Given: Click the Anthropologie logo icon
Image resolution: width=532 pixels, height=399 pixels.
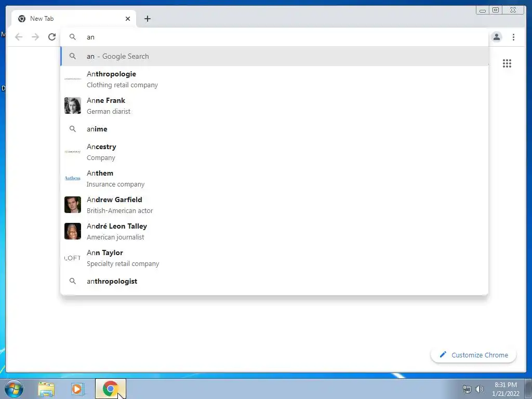Looking at the screenshot, I should pyautogui.click(x=73, y=79).
